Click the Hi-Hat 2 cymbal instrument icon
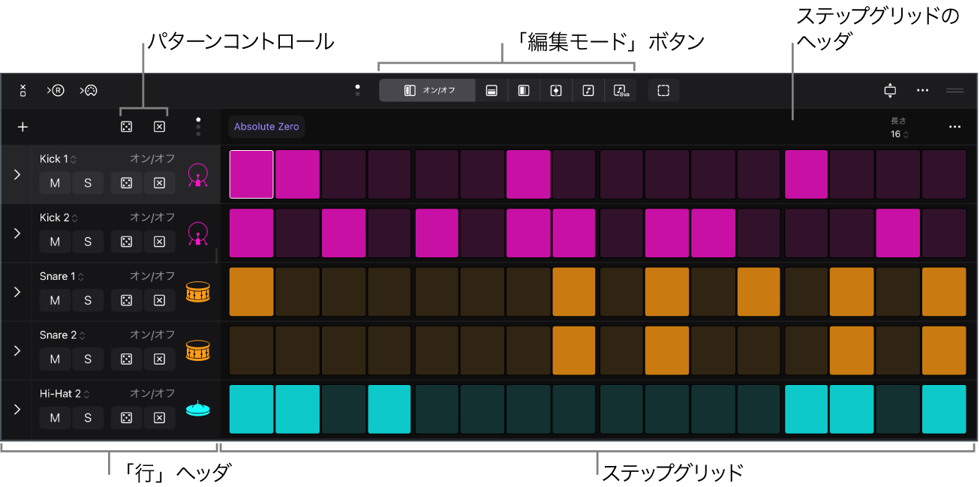This screenshot has width=980, height=487. pos(198,409)
